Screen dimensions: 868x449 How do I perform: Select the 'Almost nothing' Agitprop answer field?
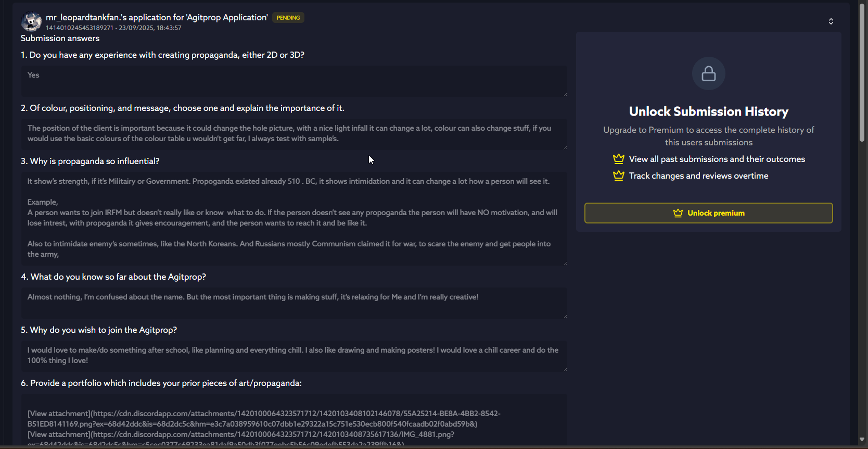click(x=294, y=303)
